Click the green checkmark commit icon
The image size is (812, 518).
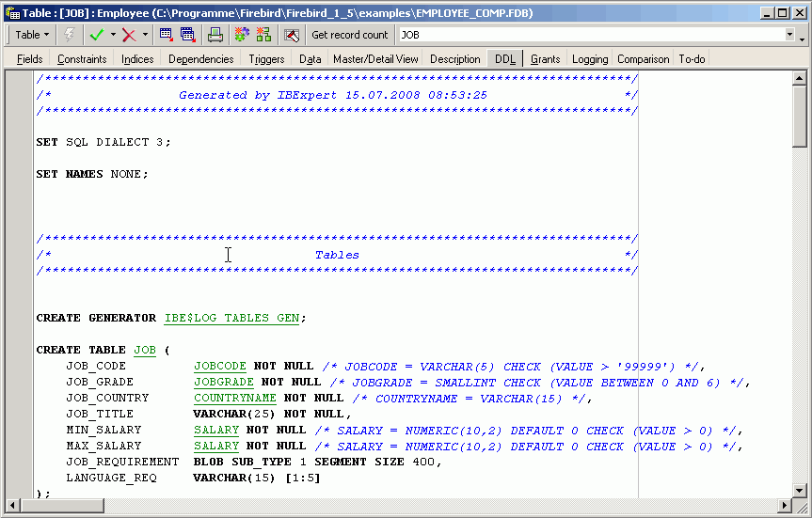[x=97, y=35]
